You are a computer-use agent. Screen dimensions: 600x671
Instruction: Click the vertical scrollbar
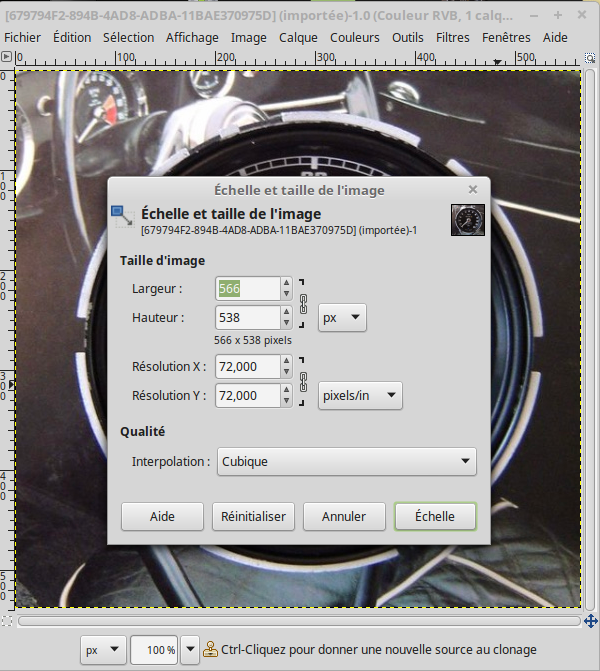pos(590,340)
